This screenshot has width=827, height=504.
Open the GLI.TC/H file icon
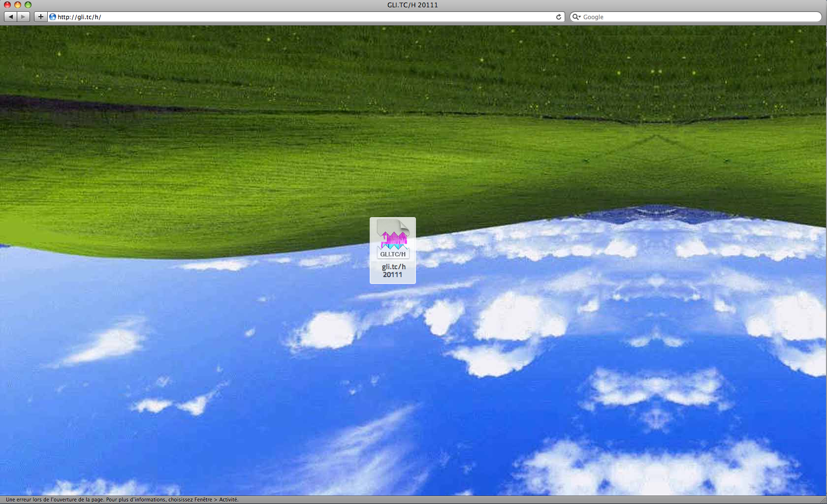(393, 239)
